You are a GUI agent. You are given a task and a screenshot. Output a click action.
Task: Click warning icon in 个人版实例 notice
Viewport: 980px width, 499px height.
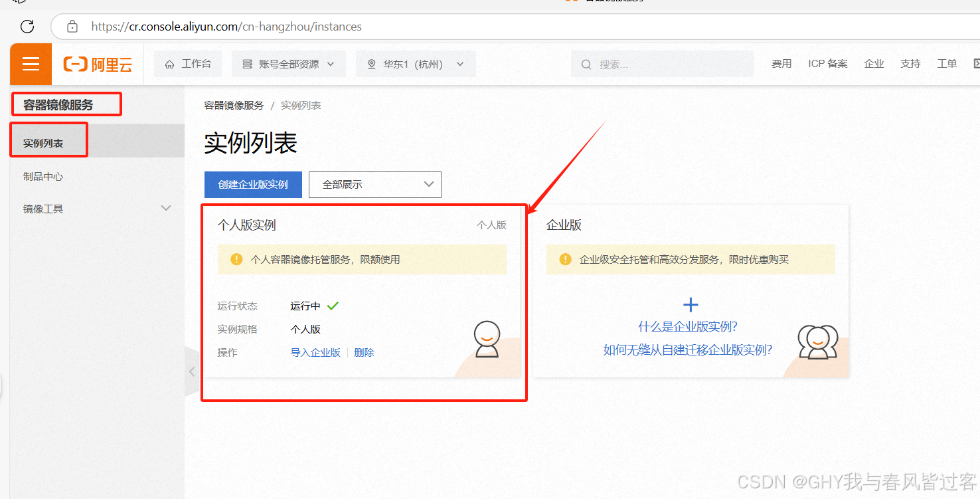click(236, 259)
